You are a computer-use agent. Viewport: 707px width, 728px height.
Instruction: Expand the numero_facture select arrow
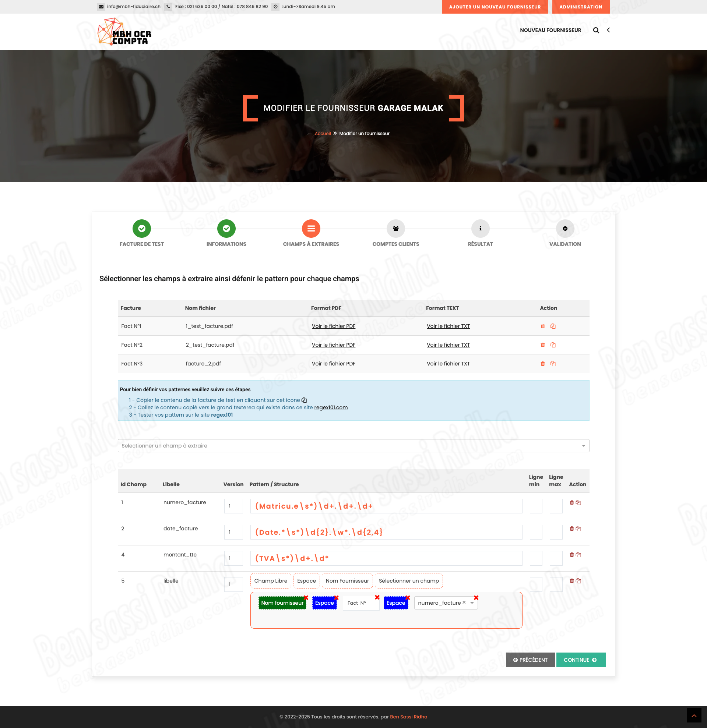(472, 603)
